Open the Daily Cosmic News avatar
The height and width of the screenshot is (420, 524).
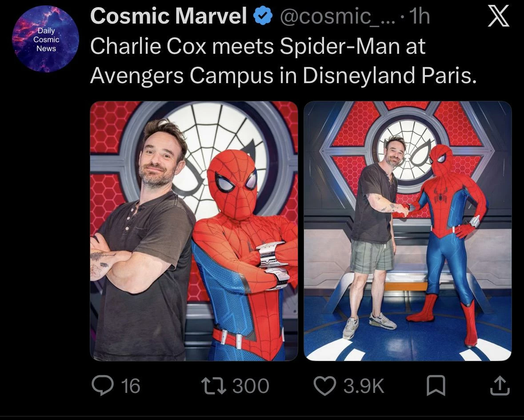(46, 39)
